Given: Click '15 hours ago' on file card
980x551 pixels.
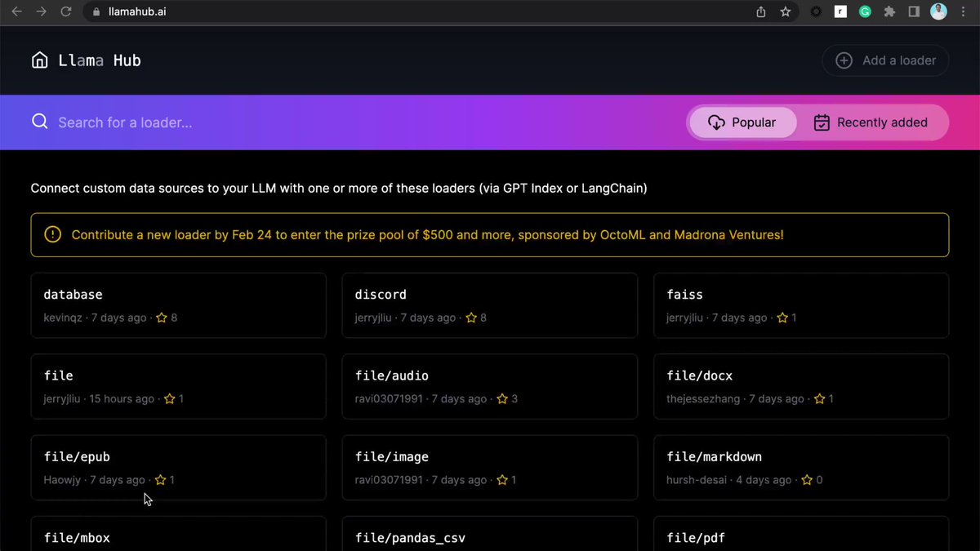Looking at the screenshot, I should click(x=122, y=399).
